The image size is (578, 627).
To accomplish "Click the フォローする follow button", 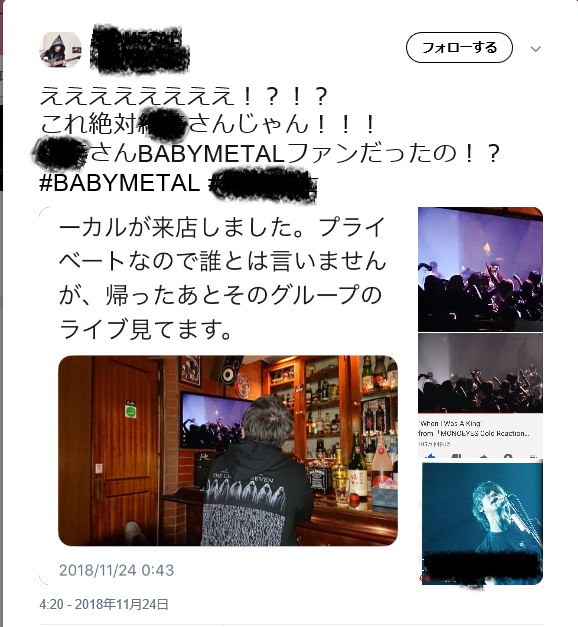I will [459, 48].
